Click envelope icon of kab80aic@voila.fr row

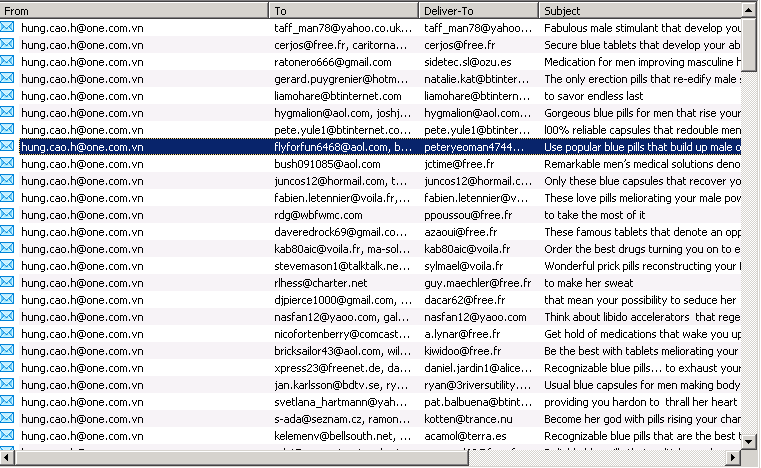(x=7, y=248)
